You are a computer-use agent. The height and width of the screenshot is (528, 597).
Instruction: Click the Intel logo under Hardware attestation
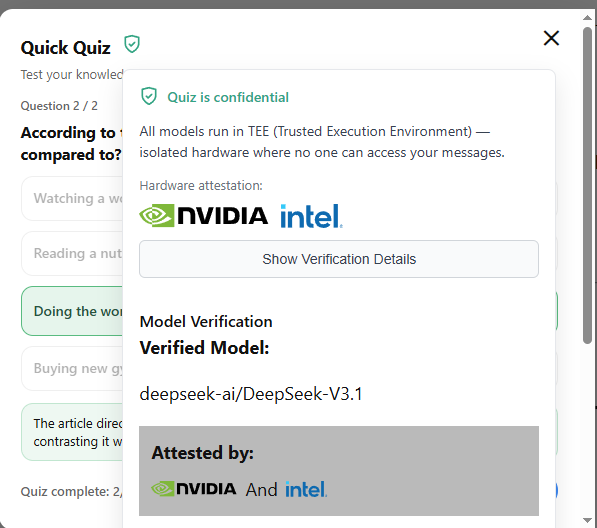tap(311, 216)
